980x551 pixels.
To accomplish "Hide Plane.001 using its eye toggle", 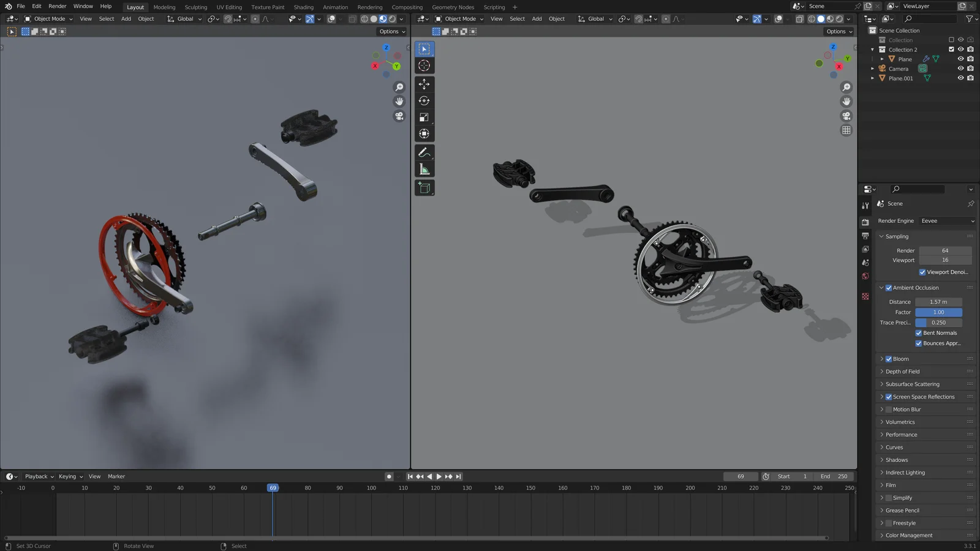I will pyautogui.click(x=960, y=78).
